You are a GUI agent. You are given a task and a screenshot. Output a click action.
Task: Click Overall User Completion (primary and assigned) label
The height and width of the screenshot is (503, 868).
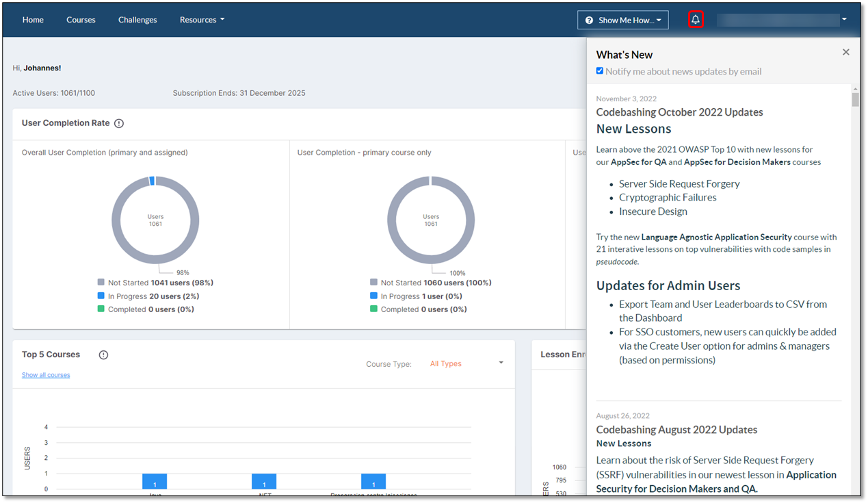pos(105,153)
